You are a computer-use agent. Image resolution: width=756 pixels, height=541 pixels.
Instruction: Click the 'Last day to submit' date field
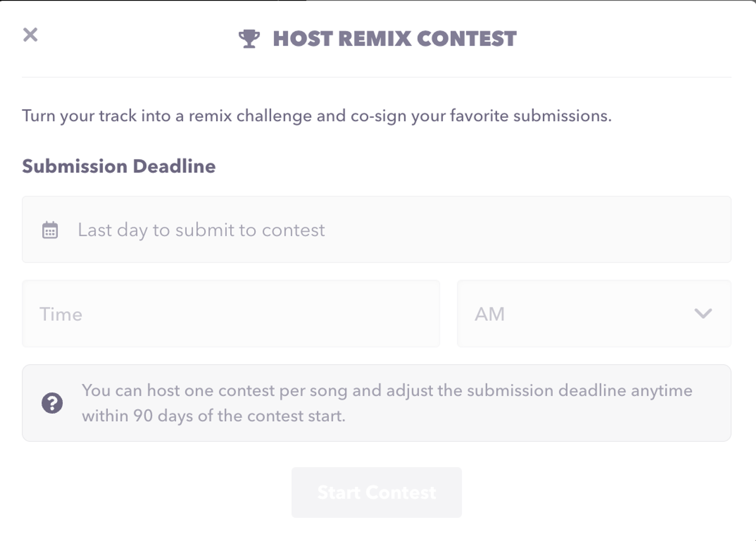376,230
